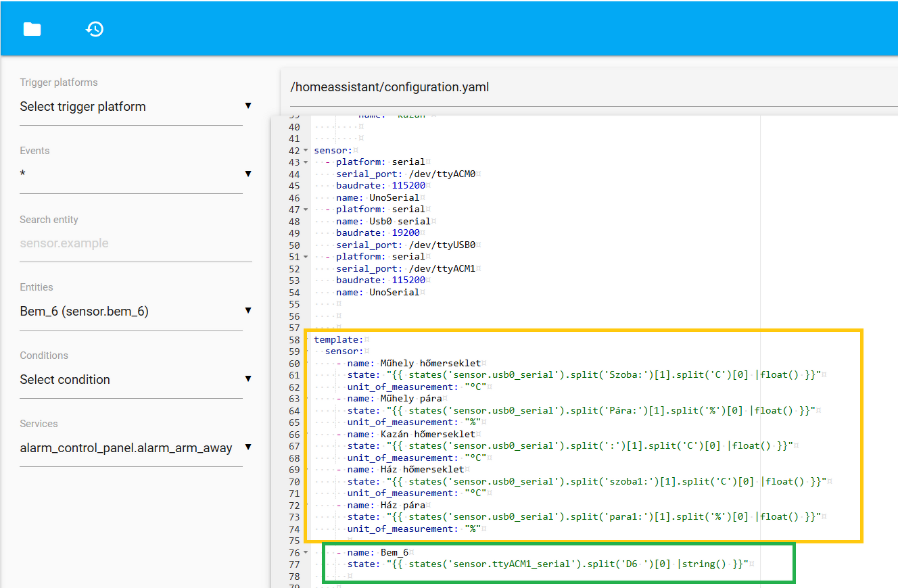Screen dimensions: 898x588
Task: Click unit_of_measurement on line 62
Action: pos(417,387)
